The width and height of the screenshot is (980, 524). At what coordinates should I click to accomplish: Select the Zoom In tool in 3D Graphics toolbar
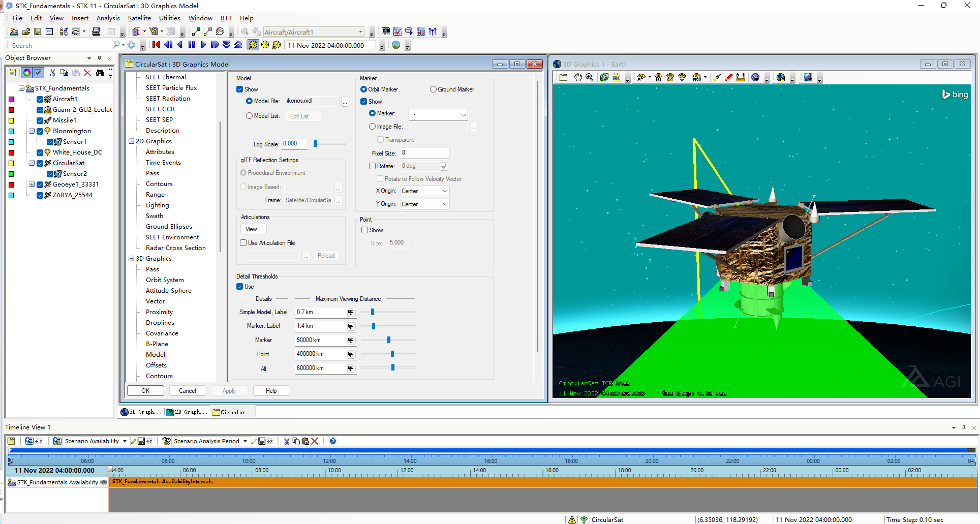tap(589, 77)
